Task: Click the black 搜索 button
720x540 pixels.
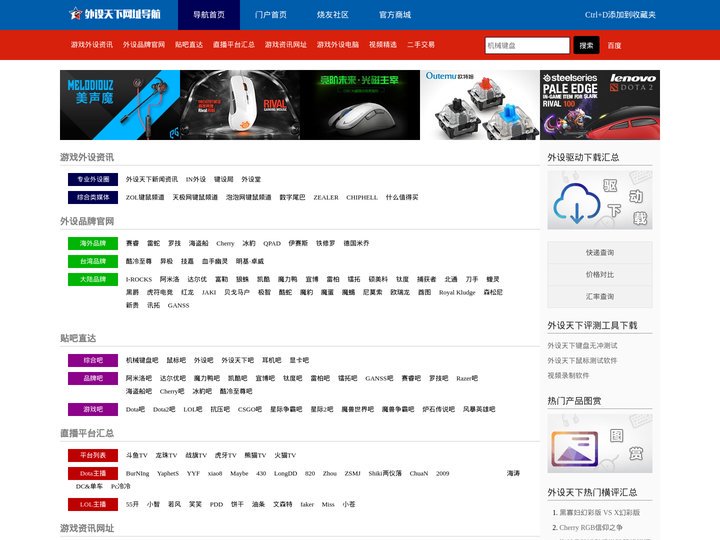Action: coord(586,45)
